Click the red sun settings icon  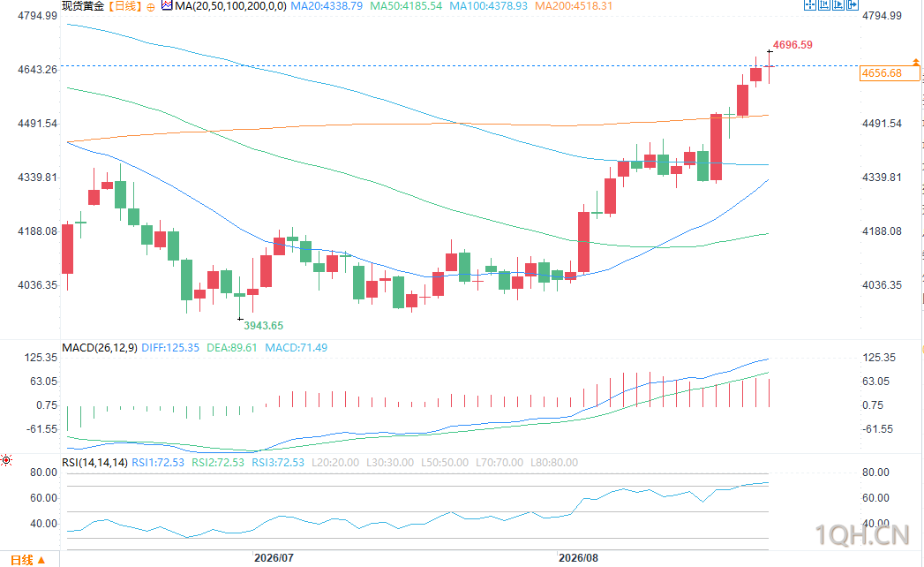[6, 460]
